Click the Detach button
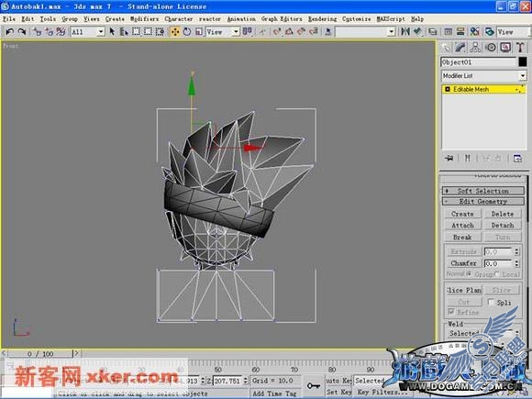The image size is (532, 399). pos(503,226)
